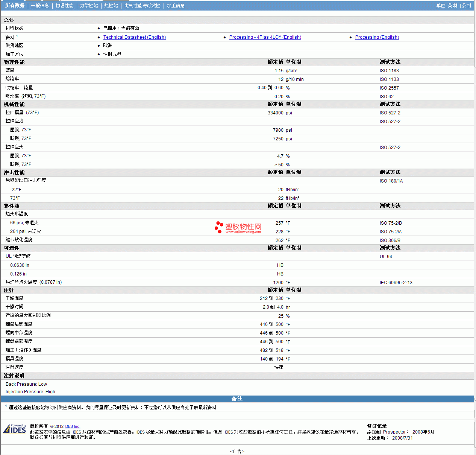
Task: Select the 热性能 tab
Action: pos(111,6)
